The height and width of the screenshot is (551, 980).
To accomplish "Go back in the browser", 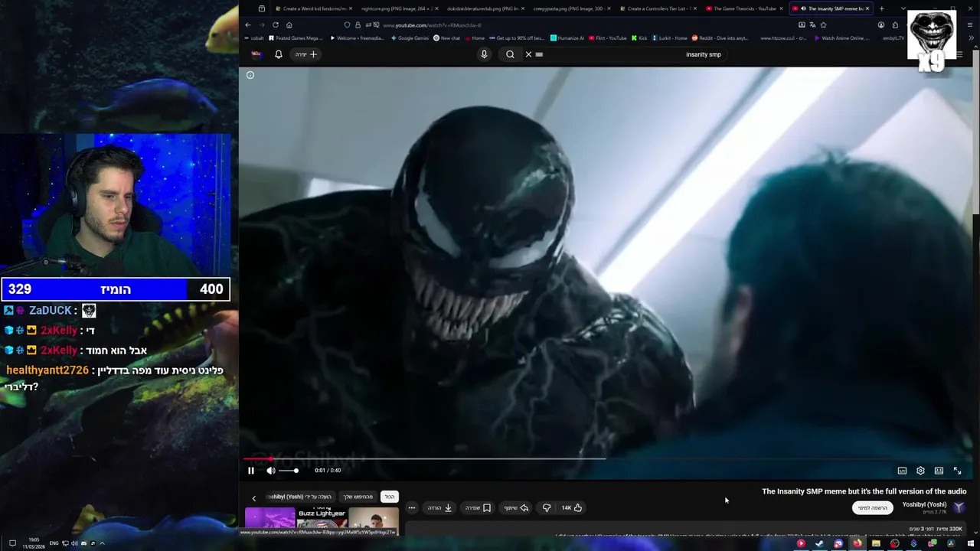I will 247,25.
